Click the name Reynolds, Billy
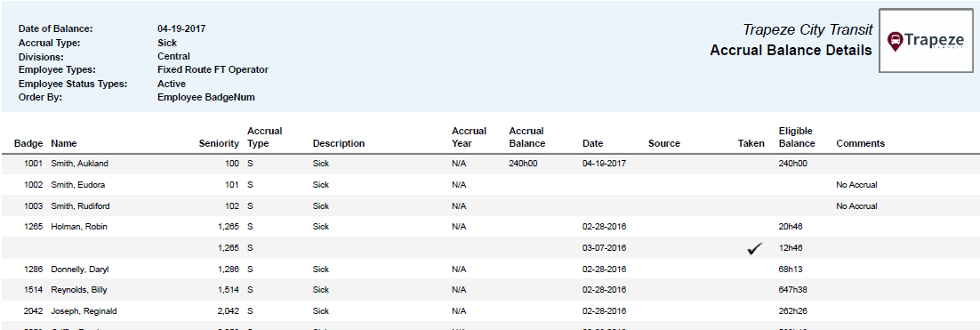The height and width of the screenshot is (330, 980). point(80,290)
